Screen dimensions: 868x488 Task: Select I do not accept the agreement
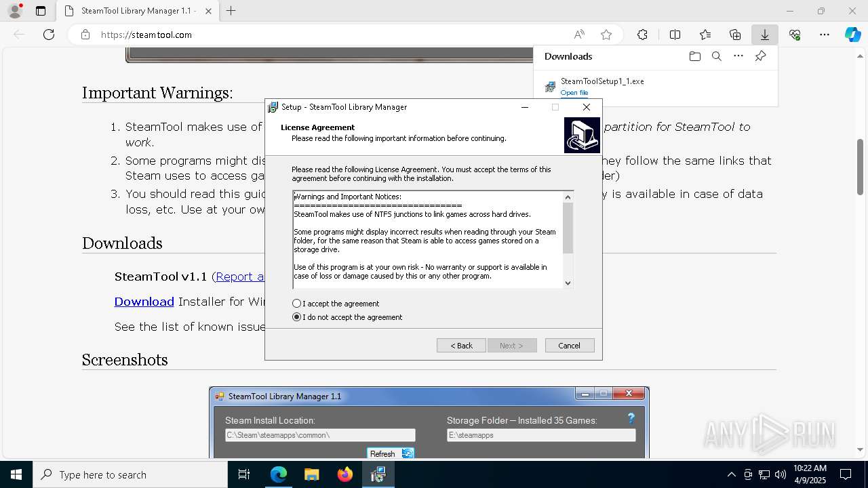click(347, 317)
